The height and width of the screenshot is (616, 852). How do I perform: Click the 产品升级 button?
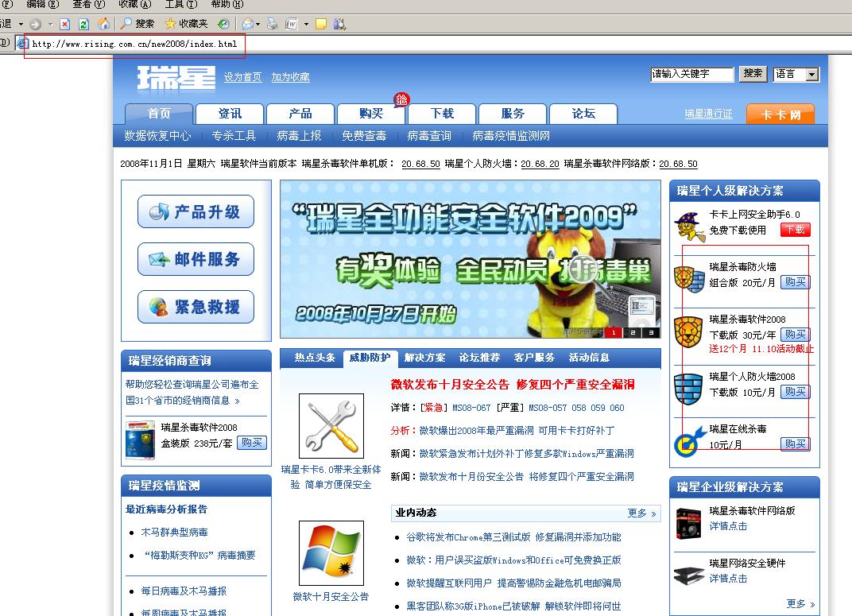pos(196,211)
